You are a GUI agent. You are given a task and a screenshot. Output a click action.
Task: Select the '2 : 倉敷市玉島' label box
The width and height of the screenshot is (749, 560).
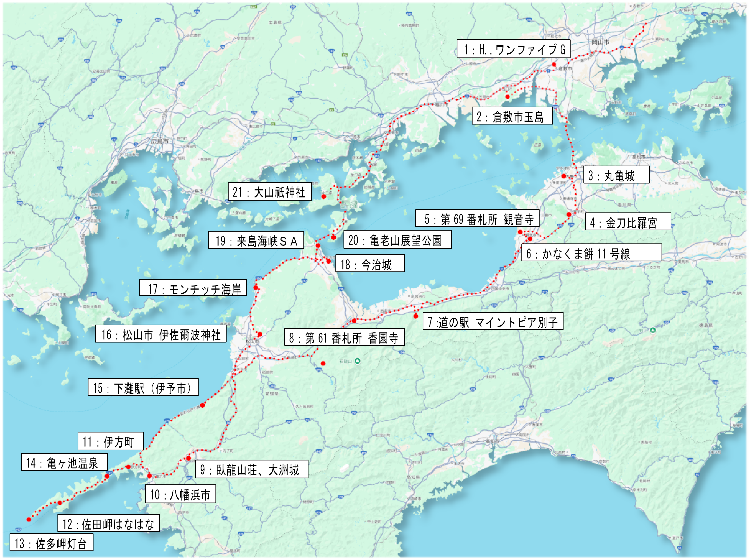click(512, 116)
